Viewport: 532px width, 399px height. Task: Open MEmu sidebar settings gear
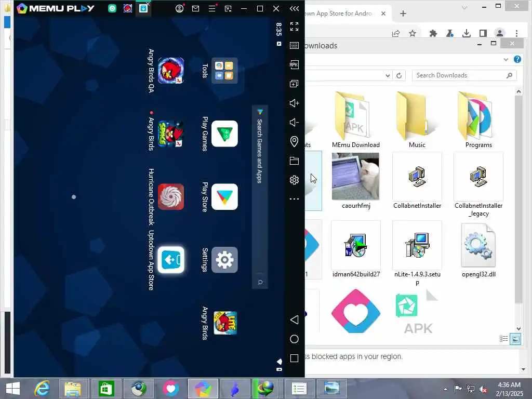click(x=294, y=180)
